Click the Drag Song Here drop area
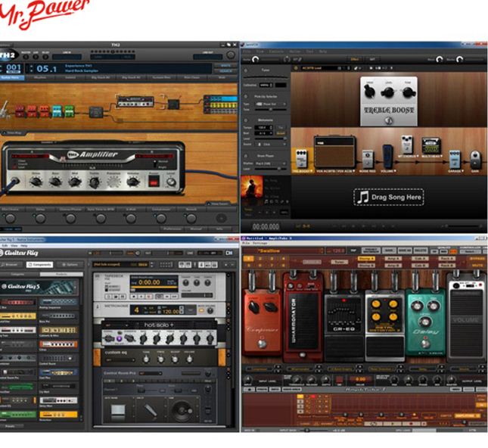 coord(389,197)
